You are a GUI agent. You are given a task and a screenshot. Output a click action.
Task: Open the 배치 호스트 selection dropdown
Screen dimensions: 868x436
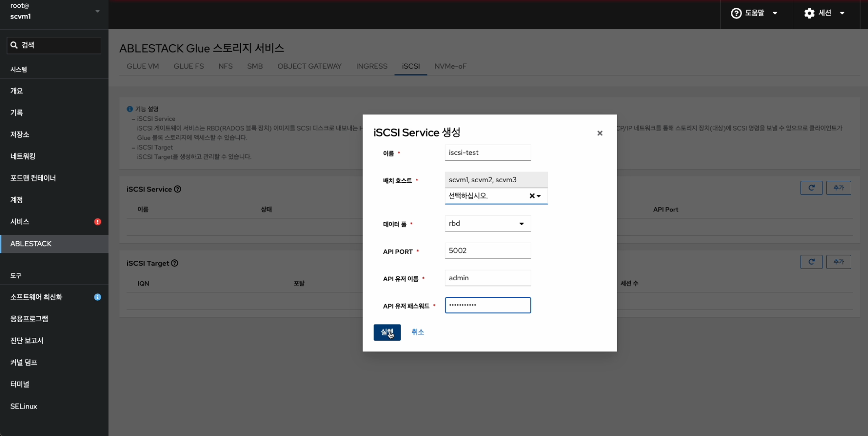[x=539, y=196]
